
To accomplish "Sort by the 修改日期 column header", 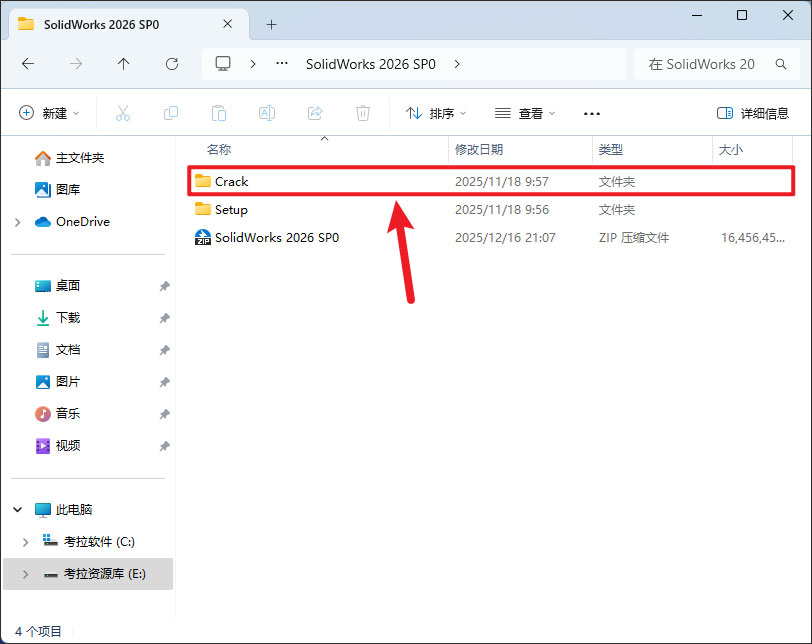I will (x=479, y=149).
